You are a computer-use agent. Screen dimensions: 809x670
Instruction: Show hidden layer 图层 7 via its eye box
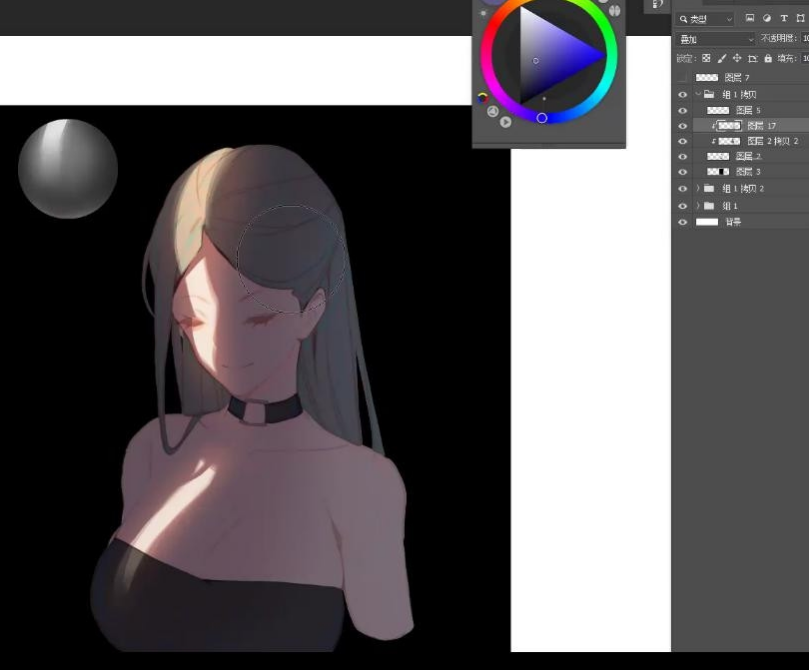683,78
